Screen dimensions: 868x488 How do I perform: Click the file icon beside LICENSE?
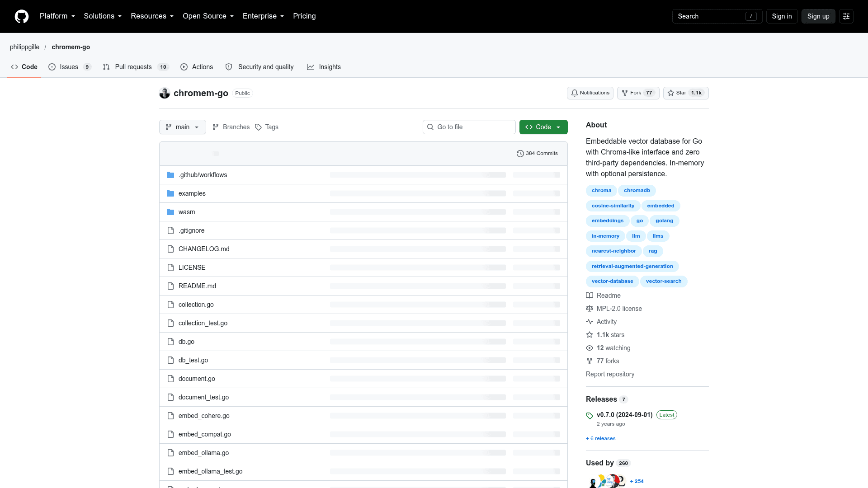point(170,267)
